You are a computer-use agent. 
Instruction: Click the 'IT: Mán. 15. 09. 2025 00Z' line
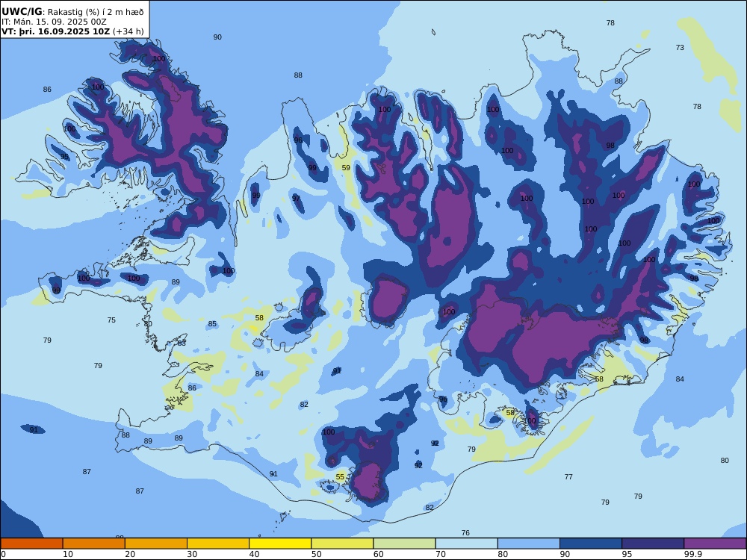54,22
